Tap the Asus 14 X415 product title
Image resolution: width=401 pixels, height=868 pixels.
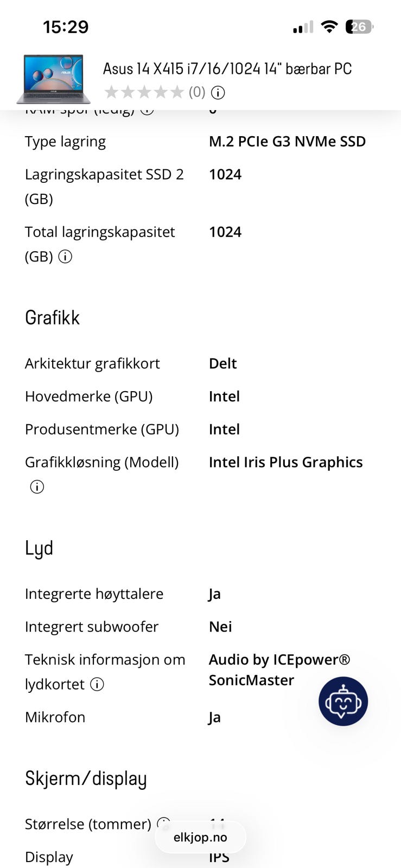coord(227,69)
